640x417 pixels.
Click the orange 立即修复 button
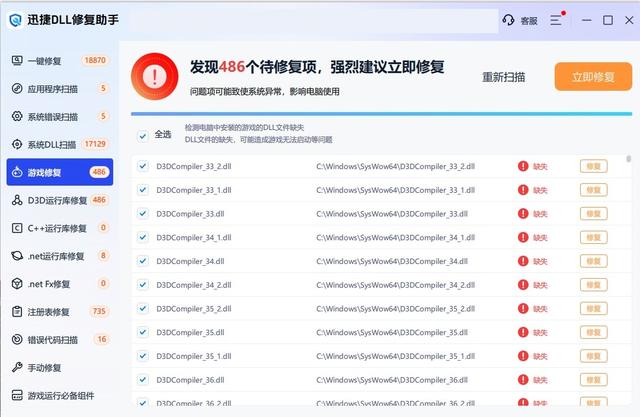pos(593,76)
